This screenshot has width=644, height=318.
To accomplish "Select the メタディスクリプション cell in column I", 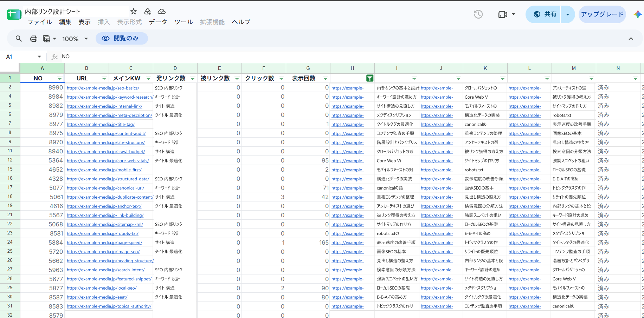I will [x=397, y=115].
